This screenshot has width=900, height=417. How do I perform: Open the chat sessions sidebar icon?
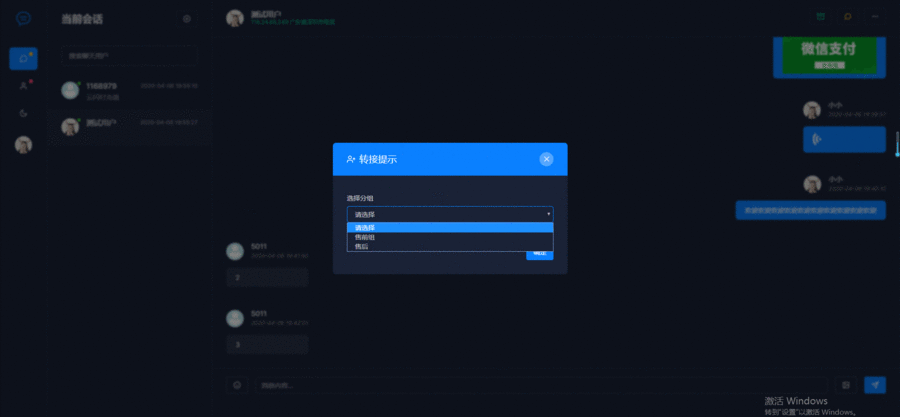coord(23,59)
